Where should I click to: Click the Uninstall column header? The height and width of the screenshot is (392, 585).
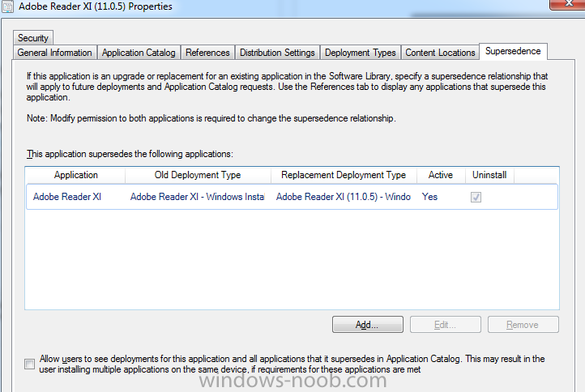click(489, 175)
